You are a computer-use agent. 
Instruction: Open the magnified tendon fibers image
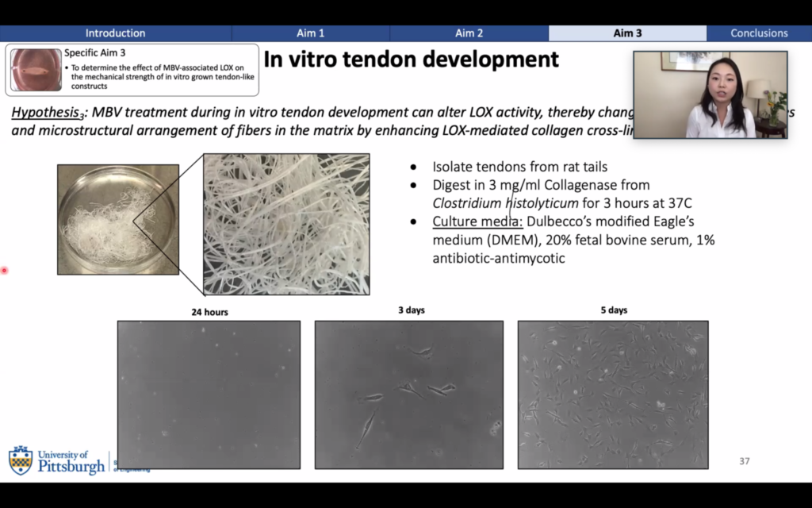click(x=285, y=224)
